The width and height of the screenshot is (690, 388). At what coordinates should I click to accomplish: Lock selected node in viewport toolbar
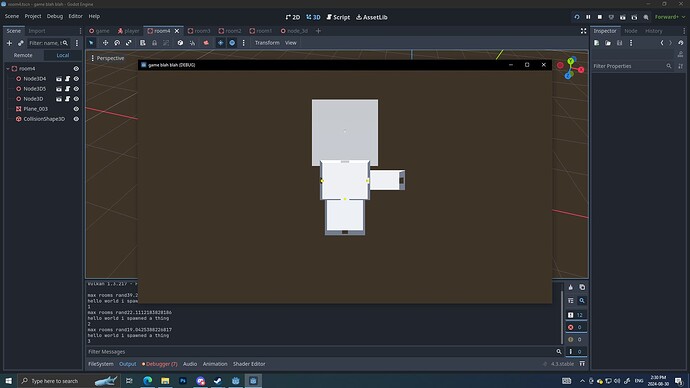click(154, 43)
